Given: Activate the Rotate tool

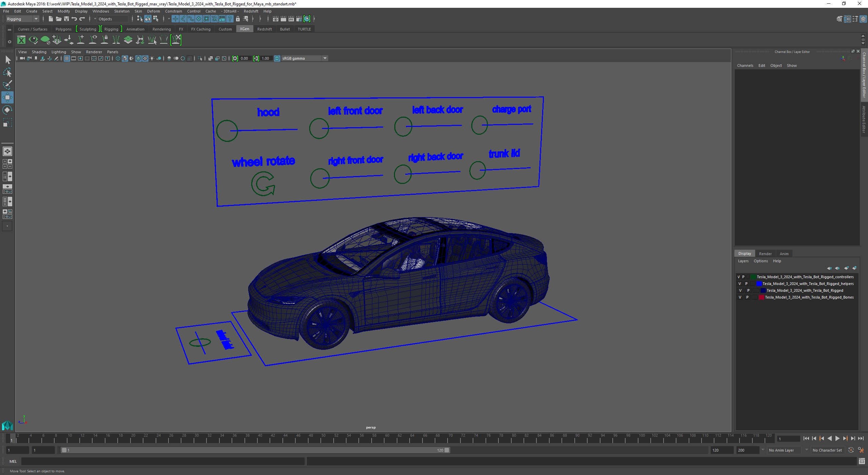Looking at the screenshot, I should click(x=7, y=110).
